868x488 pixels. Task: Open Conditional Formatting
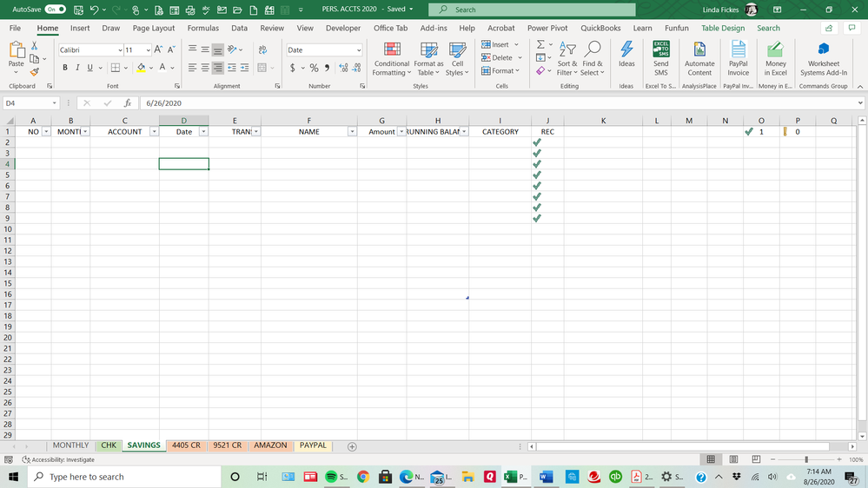391,59
